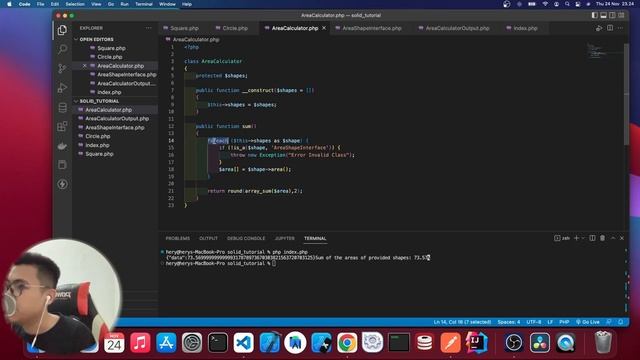Open Android Studio from the Dock
Screen dimensions: 640x360
tap(295, 342)
